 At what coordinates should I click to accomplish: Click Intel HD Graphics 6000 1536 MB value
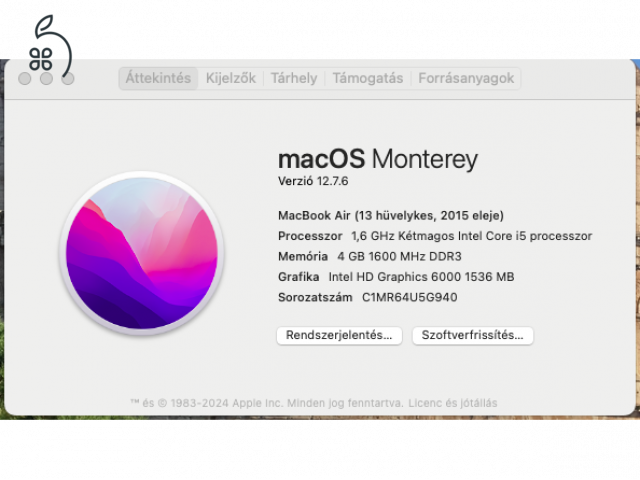point(421,277)
